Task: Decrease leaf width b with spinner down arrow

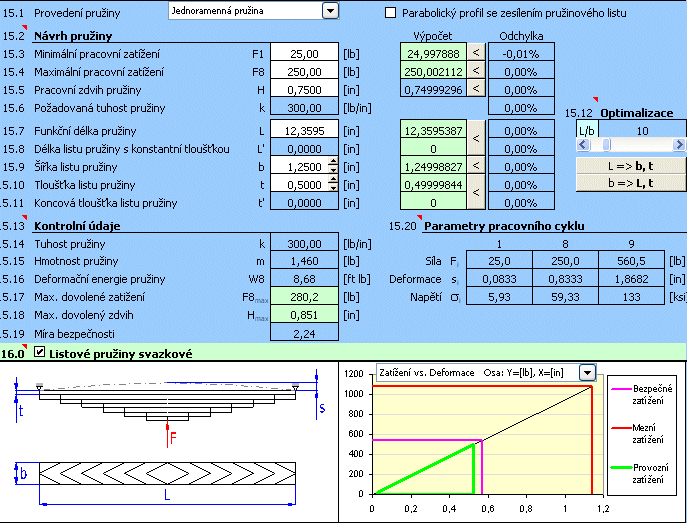Action: coord(333,170)
